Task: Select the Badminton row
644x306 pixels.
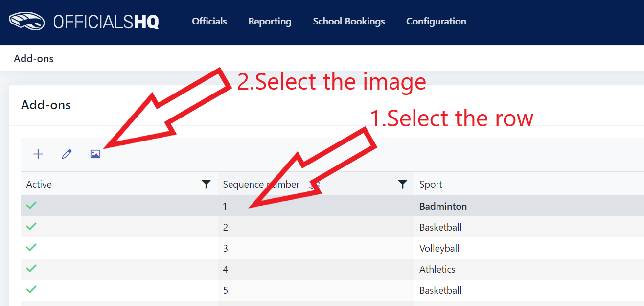Action: click(332, 206)
